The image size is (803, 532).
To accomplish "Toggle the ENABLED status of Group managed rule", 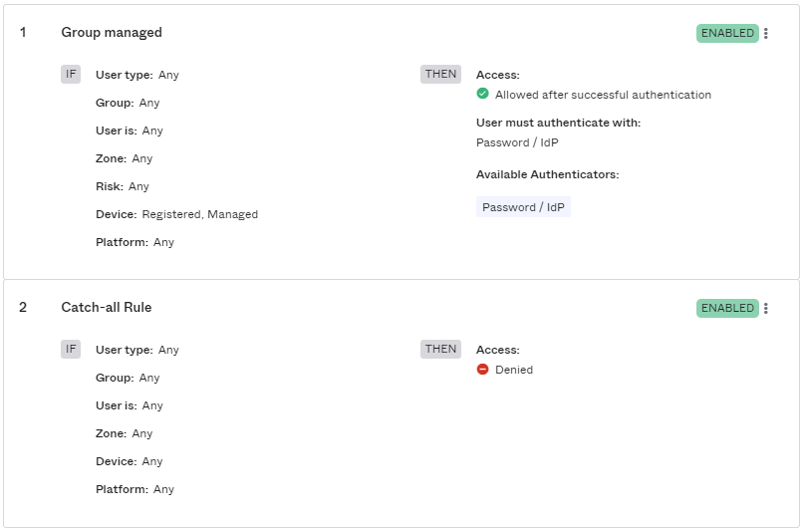I will point(727,33).
